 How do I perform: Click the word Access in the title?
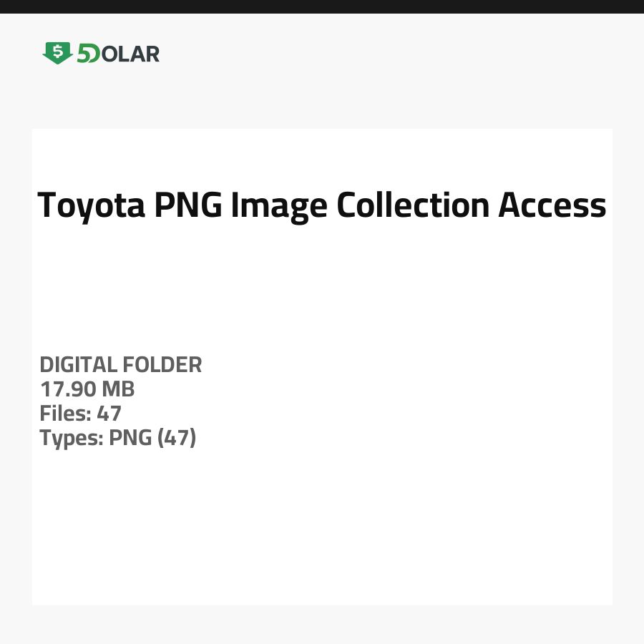click(552, 205)
